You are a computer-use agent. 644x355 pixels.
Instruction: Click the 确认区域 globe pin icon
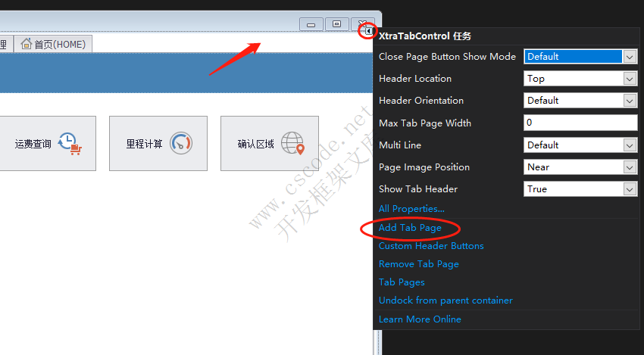click(x=293, y=143)
